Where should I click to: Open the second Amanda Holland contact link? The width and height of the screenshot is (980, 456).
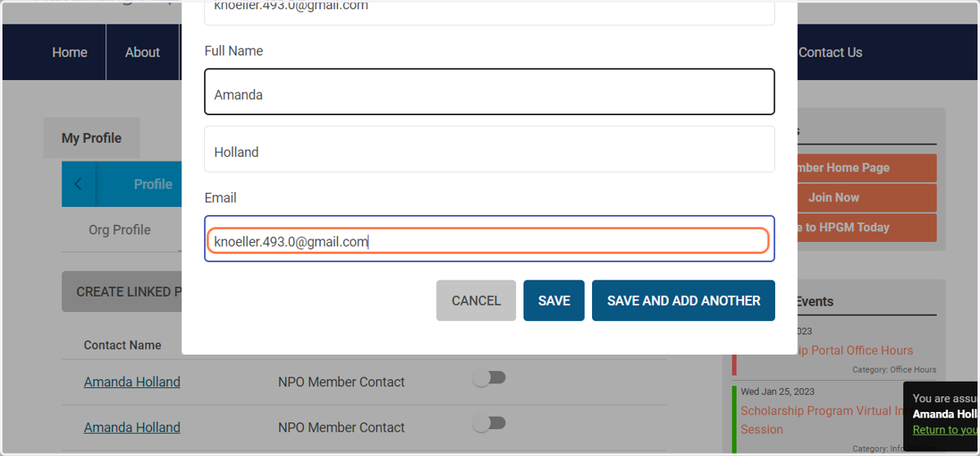click(x=132, y=427)
